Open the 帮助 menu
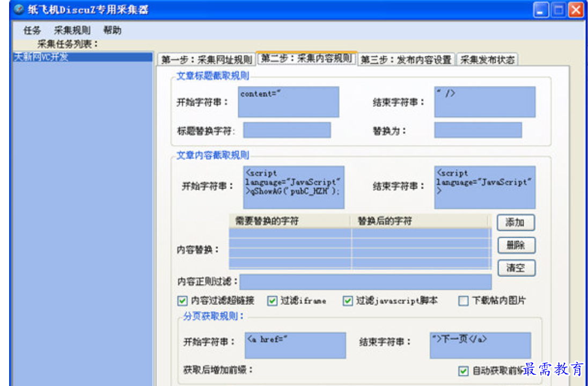The height and width of the screenshot is (386, 588). [112, 31]
